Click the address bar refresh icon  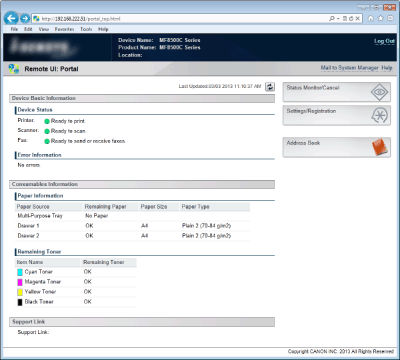click(x=351, y=18)
